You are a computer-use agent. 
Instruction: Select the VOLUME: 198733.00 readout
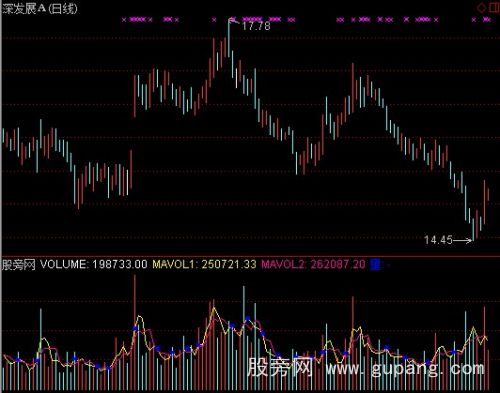94,265
